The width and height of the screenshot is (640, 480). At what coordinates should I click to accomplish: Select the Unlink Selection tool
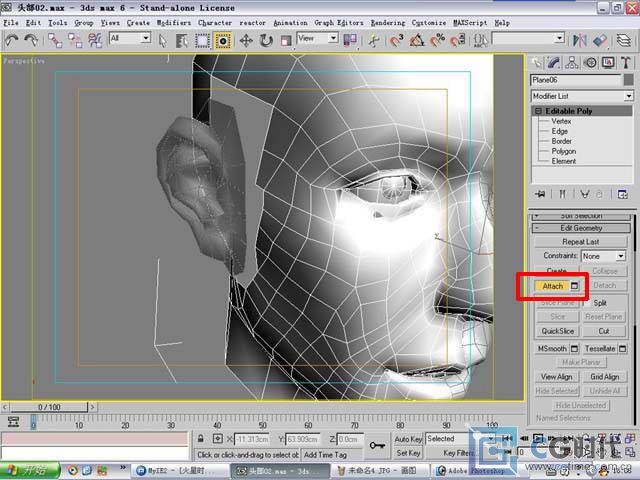[75, 40]
